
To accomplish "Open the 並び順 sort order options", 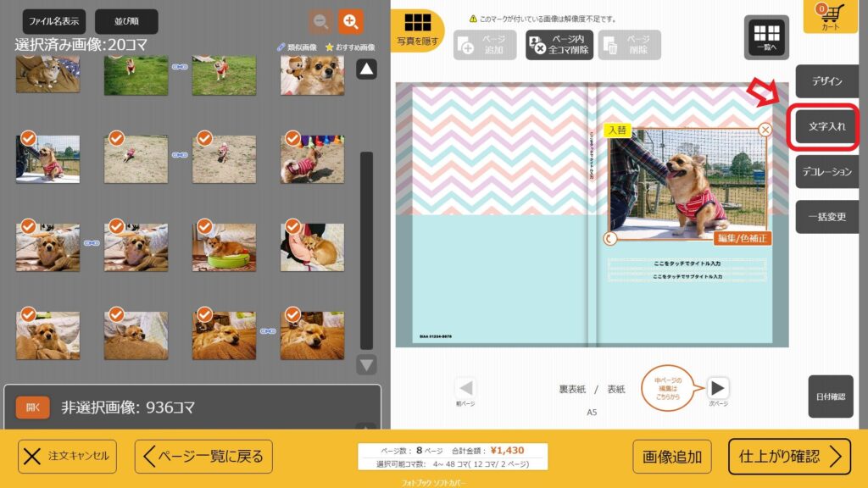I will tap(126, 21).
